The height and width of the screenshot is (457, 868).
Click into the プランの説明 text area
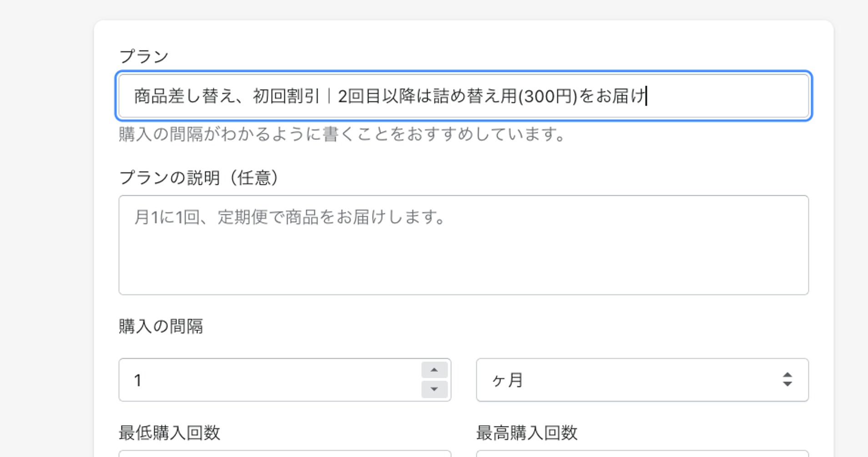[463, 255]
